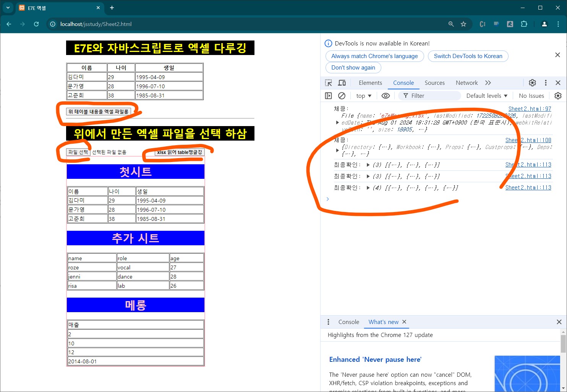The image size is (567, 392).
Task: Click the No Issues indicator
Action: click(531, 96)
